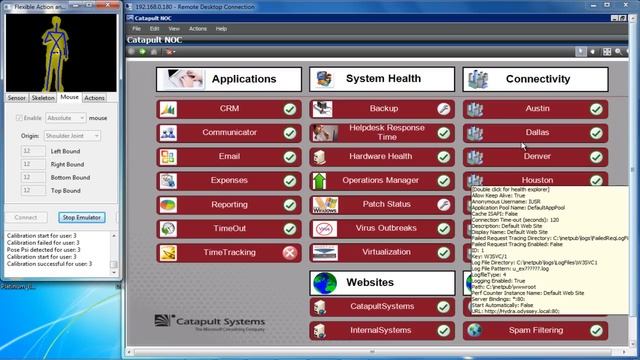Click the Backup tile computer icon
This screenshot has height=360, width=640.
coord(322,109)
